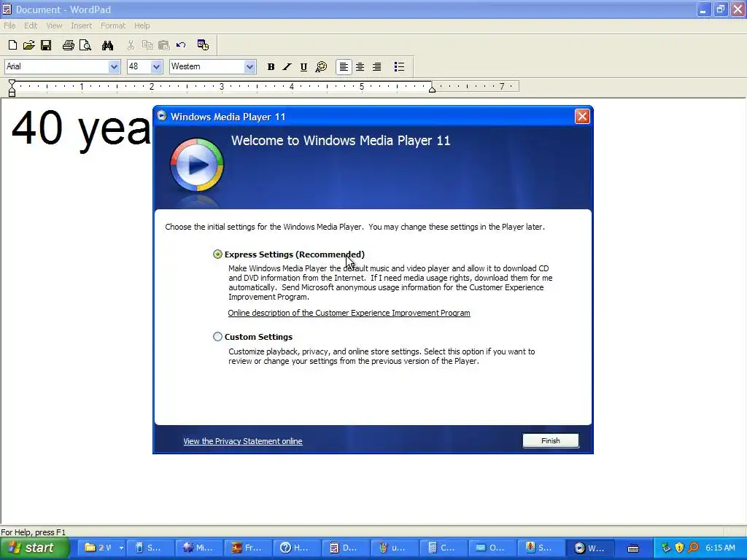Open the Arial font name dropdown
747x560 pixels.
pyautogui.click(x=114, y=66)
